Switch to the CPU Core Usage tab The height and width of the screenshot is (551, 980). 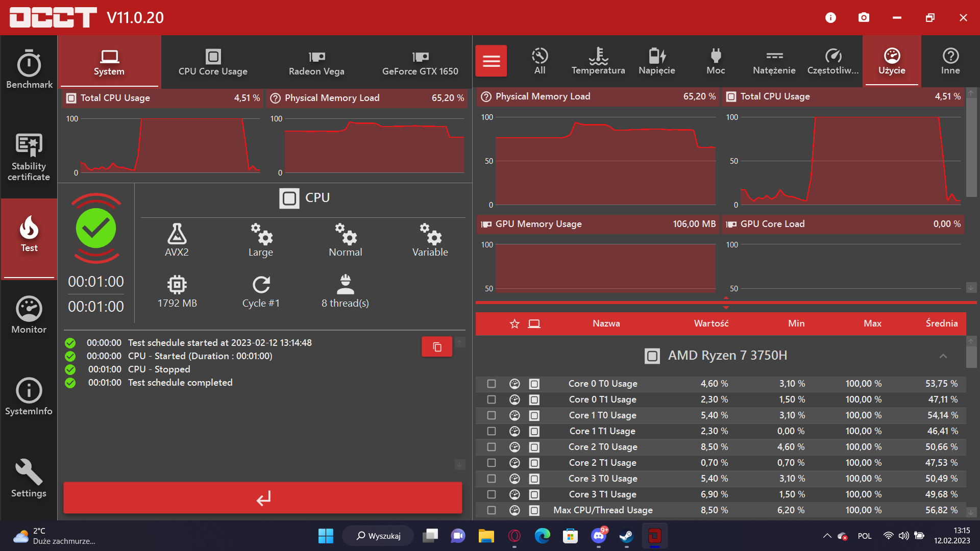point(213,62)
